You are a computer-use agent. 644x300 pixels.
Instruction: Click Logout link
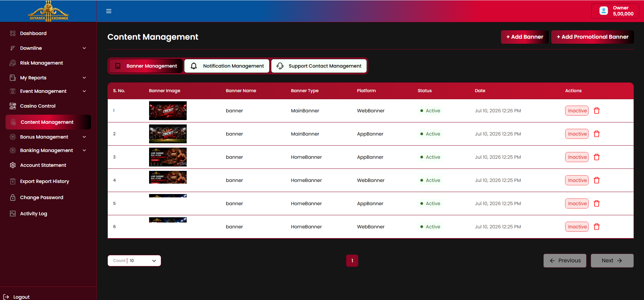(21, 297)
